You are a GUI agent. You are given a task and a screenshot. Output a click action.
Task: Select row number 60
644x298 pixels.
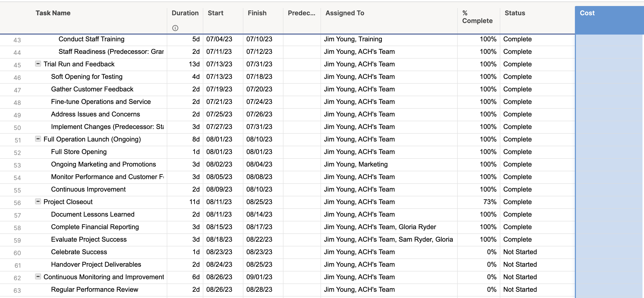17,252
